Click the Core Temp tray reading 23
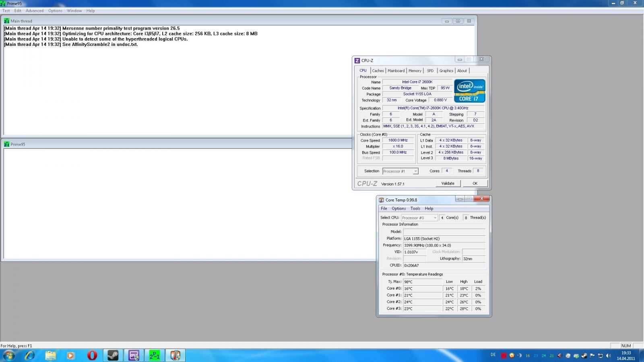Screen dimensions: 644x362 click(x=536, y=356)
